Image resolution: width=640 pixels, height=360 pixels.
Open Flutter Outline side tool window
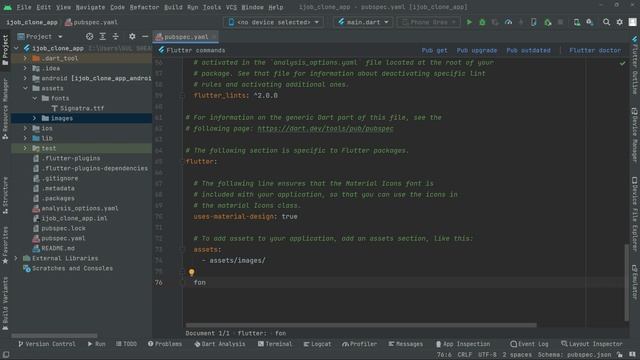[x=635, y=65]
